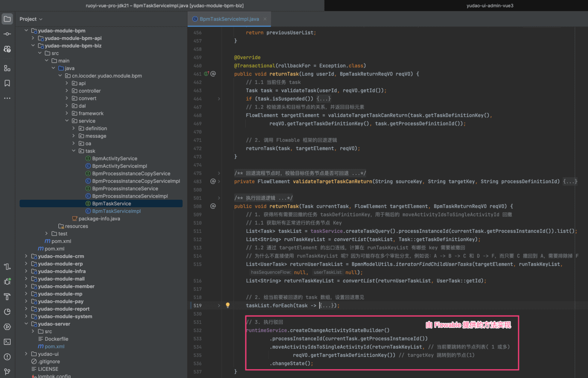Select the BpmTaskServiceImpl.java editor tab
This screenshot has width=588, height=378.
(229, 19)
